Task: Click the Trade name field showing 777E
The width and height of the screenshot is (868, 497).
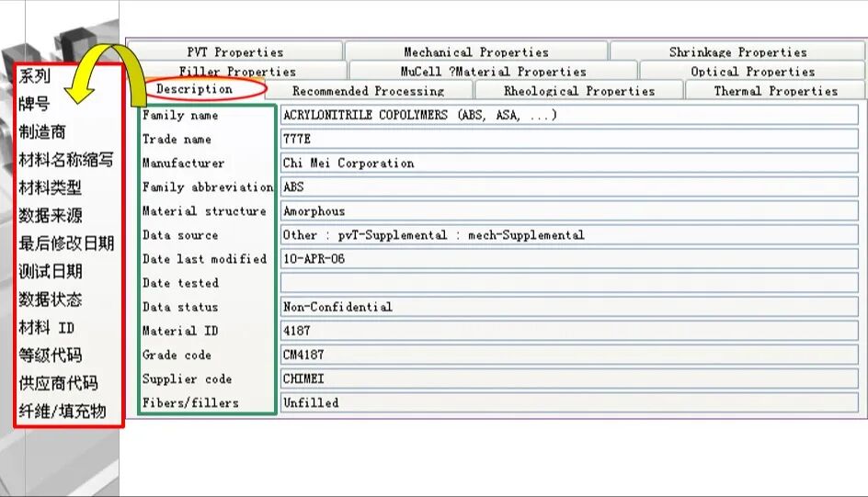Action: click(568, 140)
